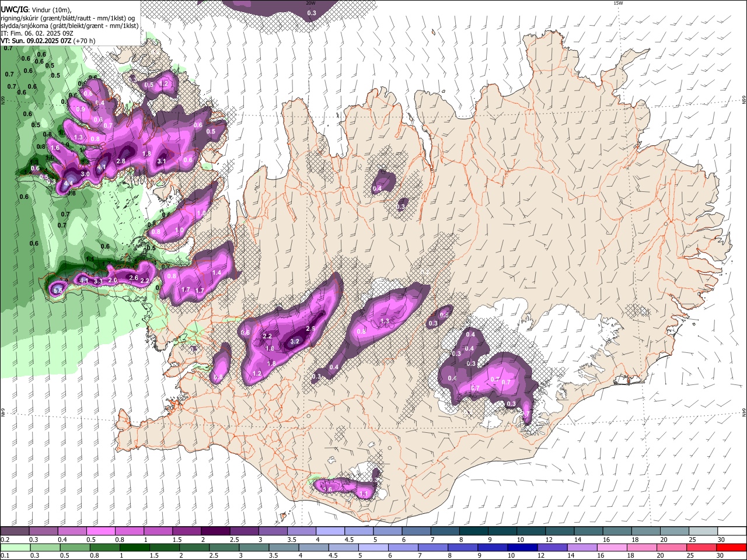
Task: Click the bright red rain swatch labeled 30
Action: [732, 547]
